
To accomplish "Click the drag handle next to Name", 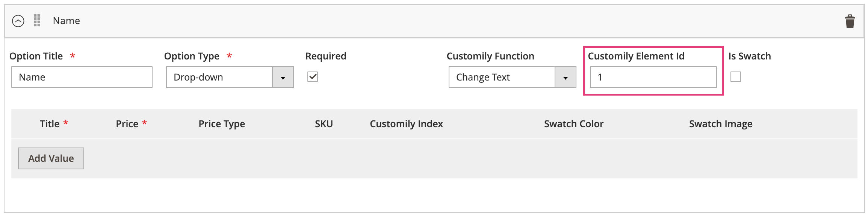I will coord(37,20).
